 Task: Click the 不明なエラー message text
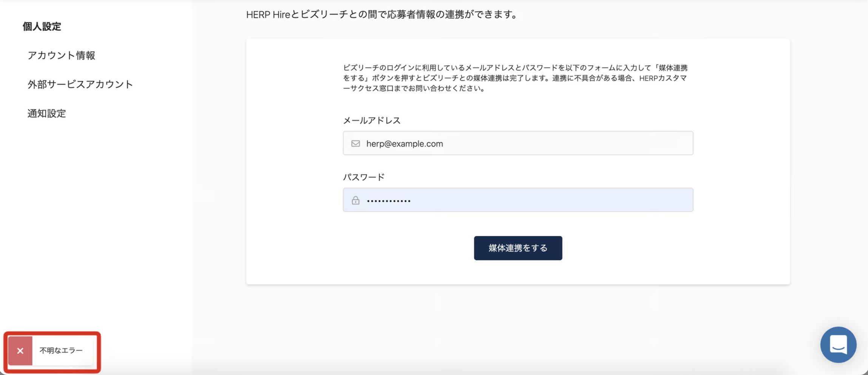tap(61, 350)
